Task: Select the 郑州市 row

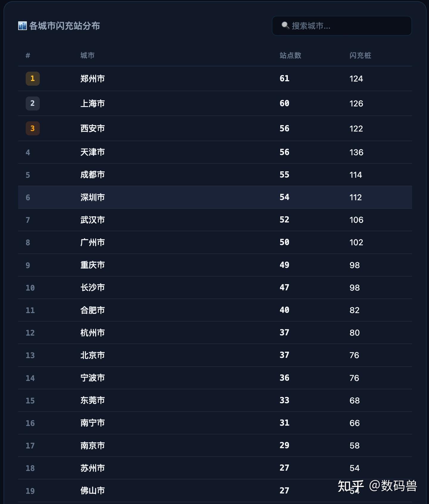Action: tap(215, 79)
